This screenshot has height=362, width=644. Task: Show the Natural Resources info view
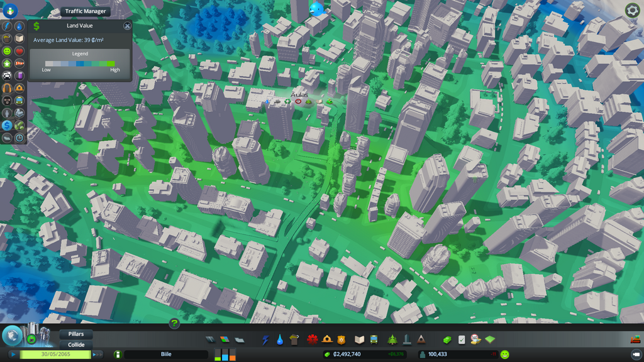tap(19, 125)
